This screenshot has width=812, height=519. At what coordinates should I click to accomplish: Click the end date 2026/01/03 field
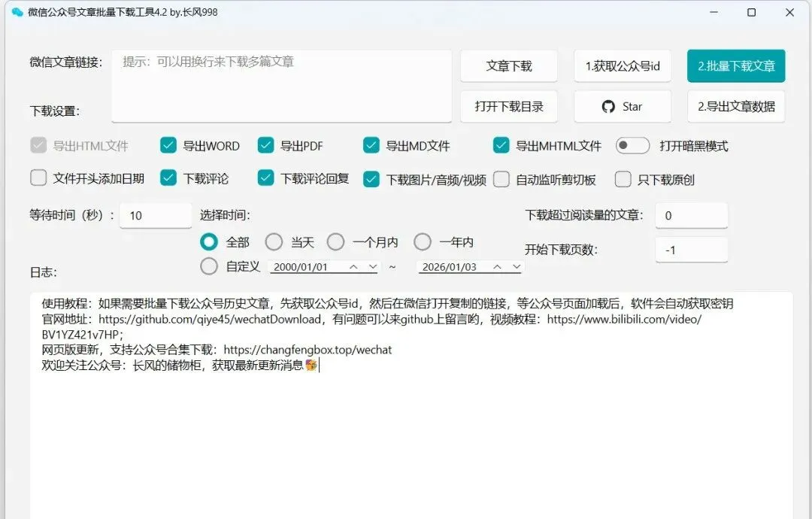tap(450, 267)
